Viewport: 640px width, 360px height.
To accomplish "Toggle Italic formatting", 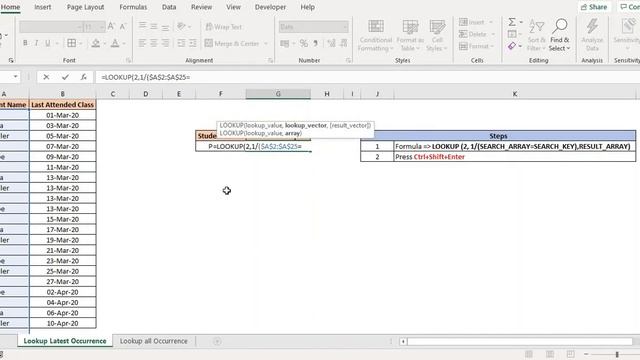I will pyautogui.click(x=36, y=43).
